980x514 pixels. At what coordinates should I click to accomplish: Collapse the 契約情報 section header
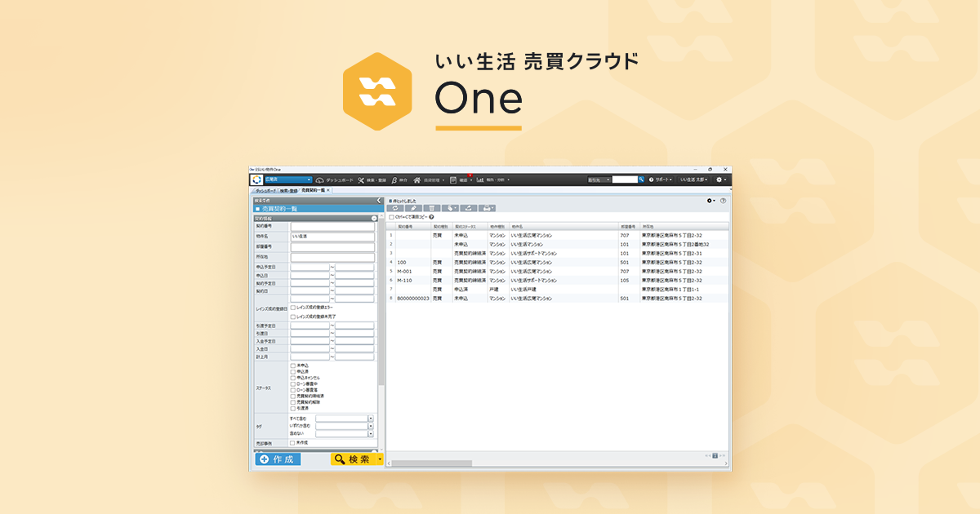coord(374,218)
